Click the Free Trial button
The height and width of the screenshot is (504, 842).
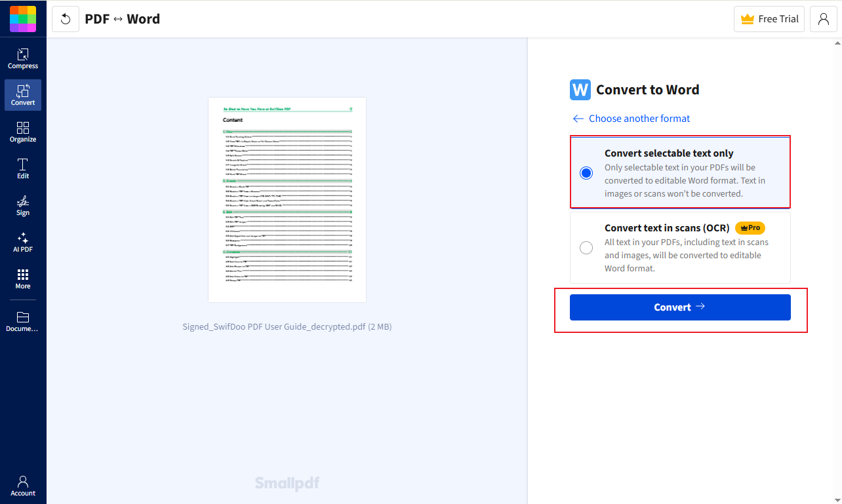click(x=769, y=19)
